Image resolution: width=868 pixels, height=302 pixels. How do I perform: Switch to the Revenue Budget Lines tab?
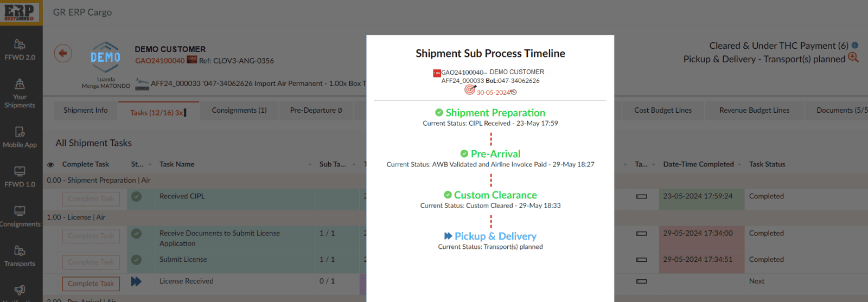754,111
